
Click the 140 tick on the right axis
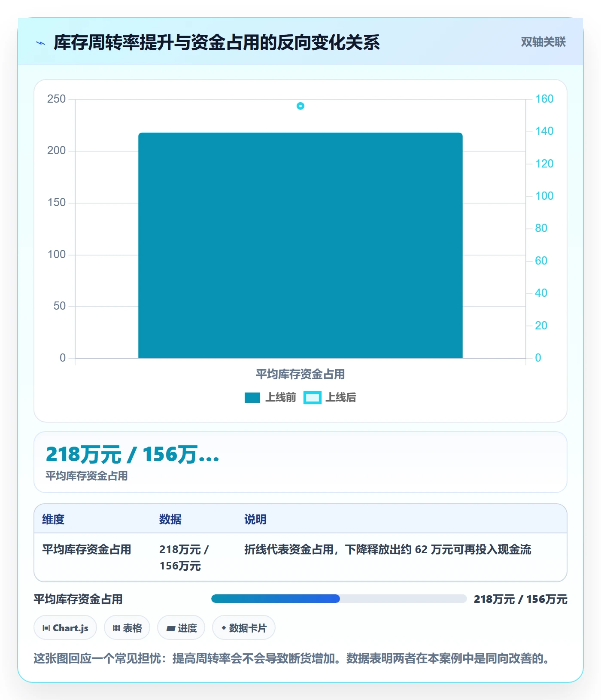point(544,131)
